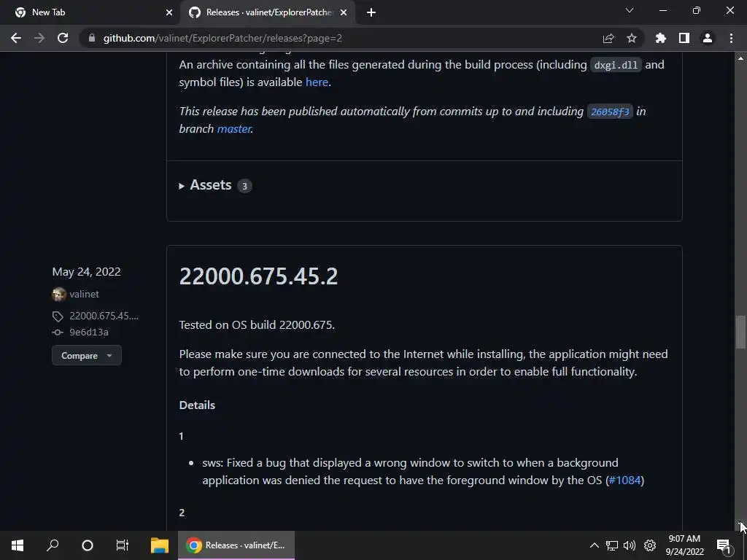The image size is (747, 560).
Task: Go back to the previous page
Action: click(x=16, y=38)
